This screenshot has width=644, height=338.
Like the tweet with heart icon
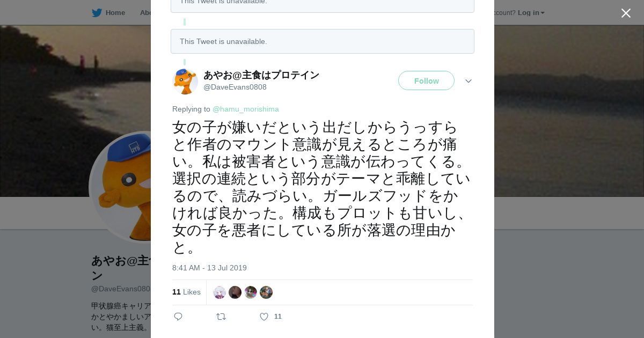(264, 317)
